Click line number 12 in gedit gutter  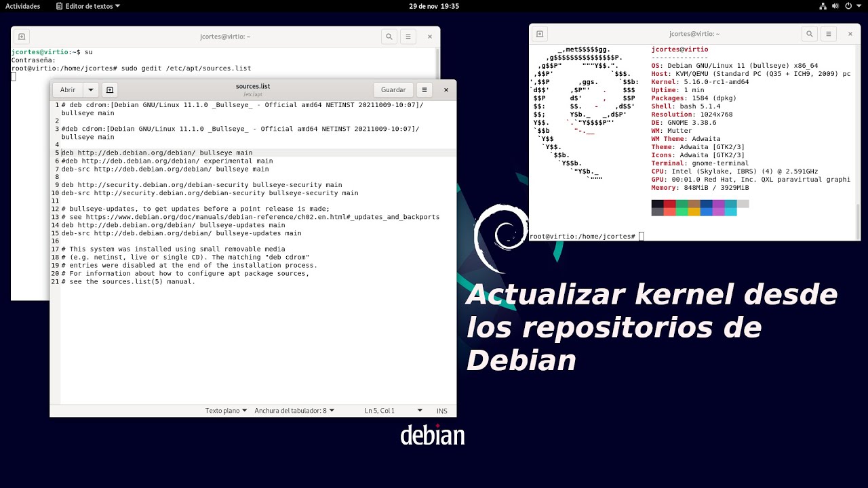(55, 209)
